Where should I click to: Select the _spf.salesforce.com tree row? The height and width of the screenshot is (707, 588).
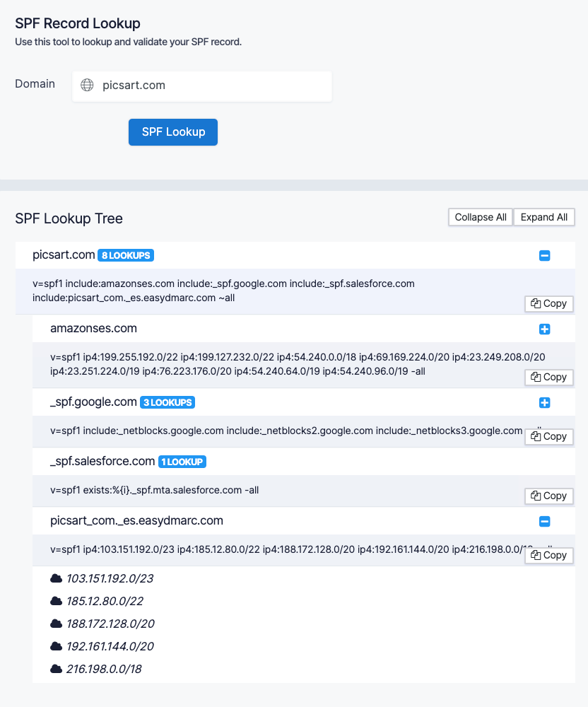[x=304, y=461]
